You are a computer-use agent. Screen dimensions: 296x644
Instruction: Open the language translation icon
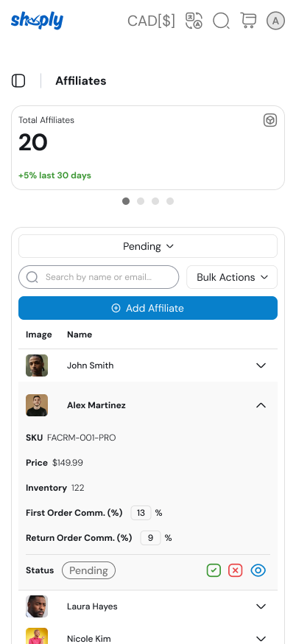coord(194,21)
